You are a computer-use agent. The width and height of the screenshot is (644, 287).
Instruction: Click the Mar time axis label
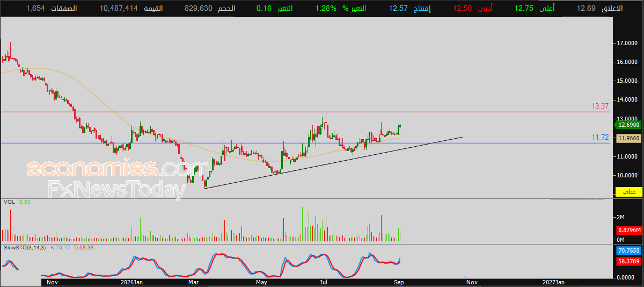click(193, 282)
